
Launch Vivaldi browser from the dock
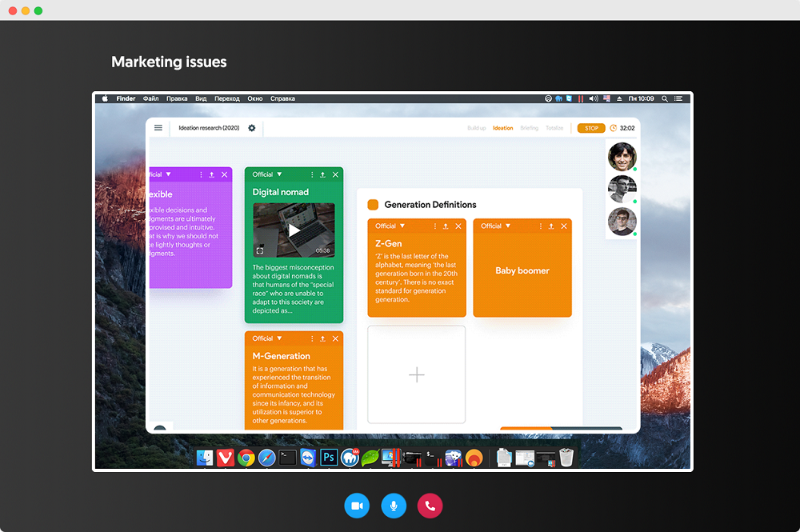[x=225, y=458]
